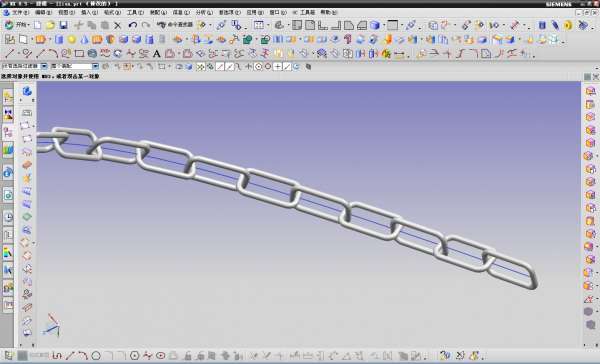Create a new file with the New icon

coord(37,25)
